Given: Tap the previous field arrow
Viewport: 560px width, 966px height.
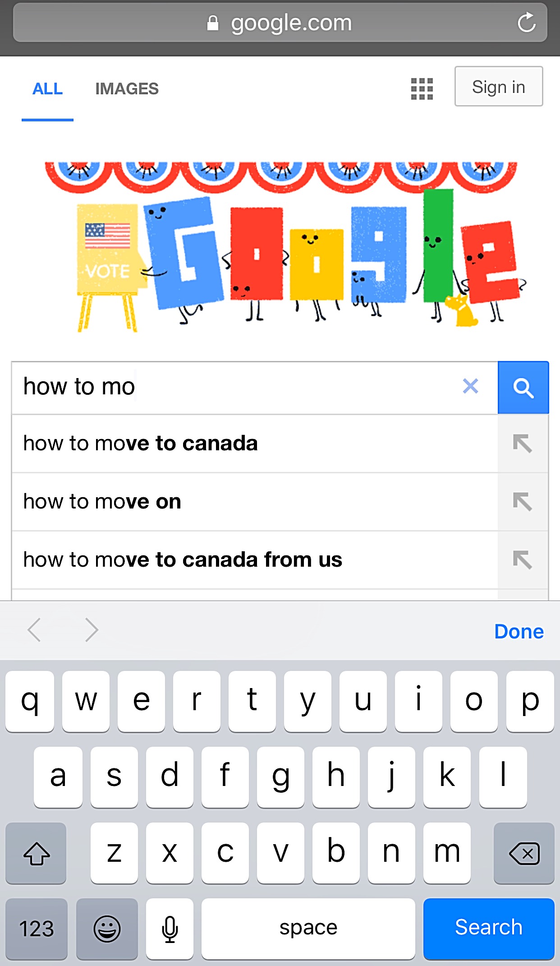Looking at the screenshot, I should pos(34,630).
